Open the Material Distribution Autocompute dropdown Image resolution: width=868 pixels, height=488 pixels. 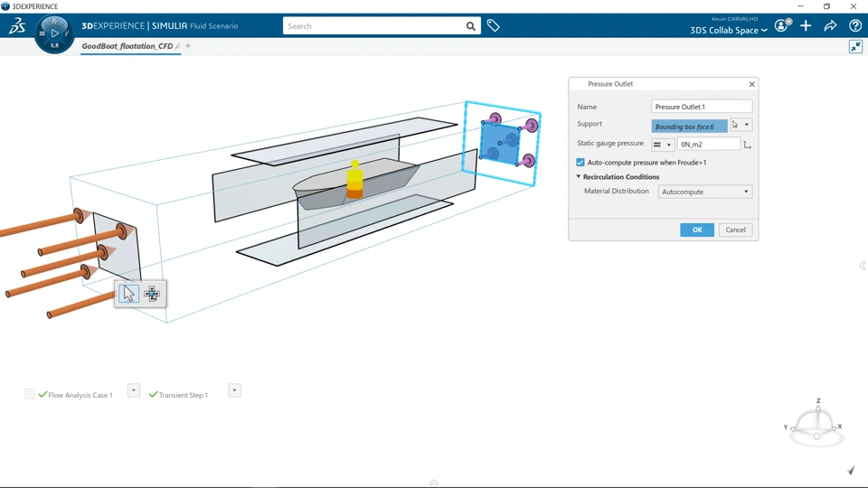point(704,192)
